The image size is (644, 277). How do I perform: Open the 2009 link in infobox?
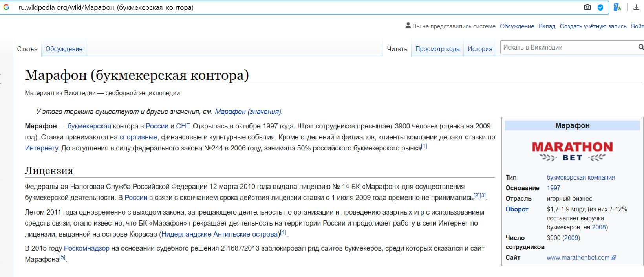point(571,238)
